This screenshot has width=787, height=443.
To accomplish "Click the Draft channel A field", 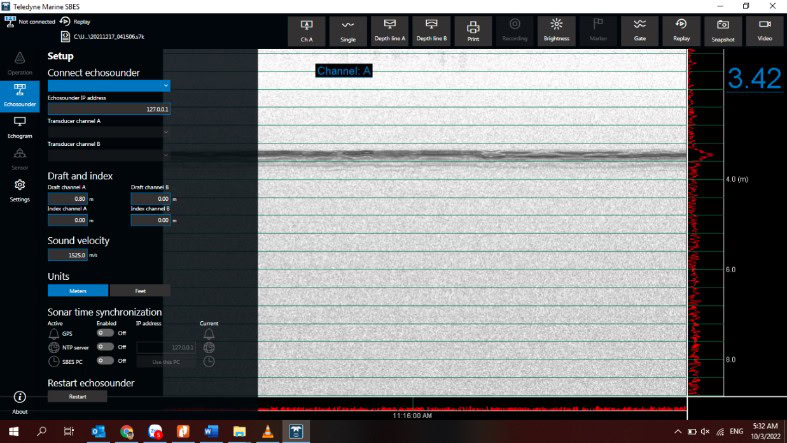I will point(68,199).
